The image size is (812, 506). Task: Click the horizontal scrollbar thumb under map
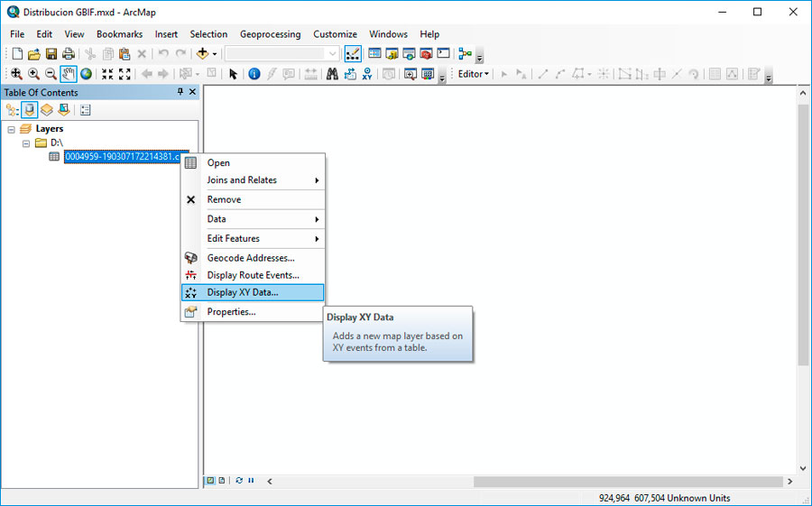tap(628, 481)
